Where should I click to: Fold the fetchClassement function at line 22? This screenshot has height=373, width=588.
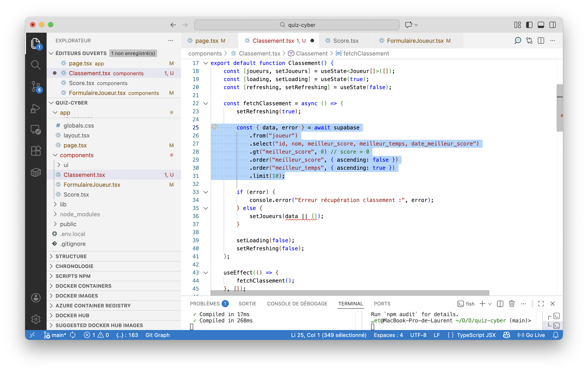(206, 103)
